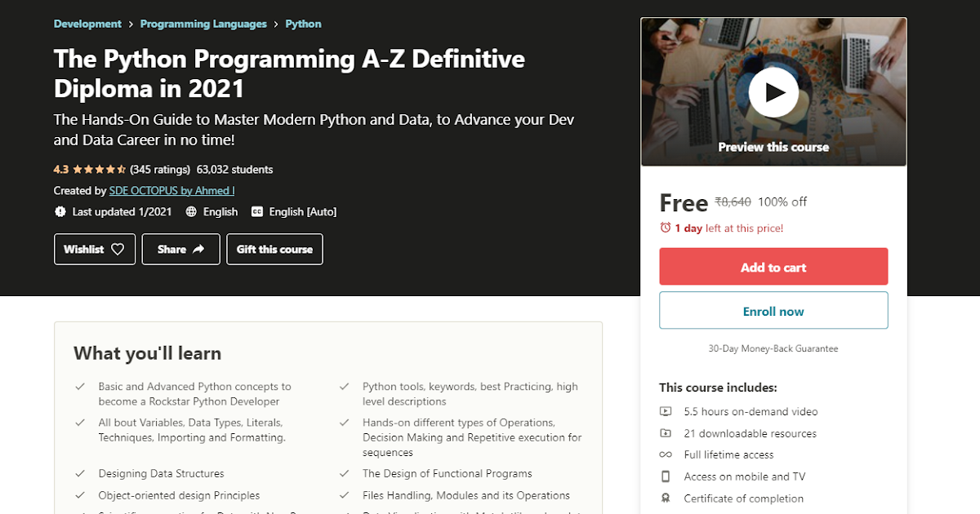This screenshot has width=980, height=514.
Task: Open the Development breadcrumb link
Action: tap(87, 24)
